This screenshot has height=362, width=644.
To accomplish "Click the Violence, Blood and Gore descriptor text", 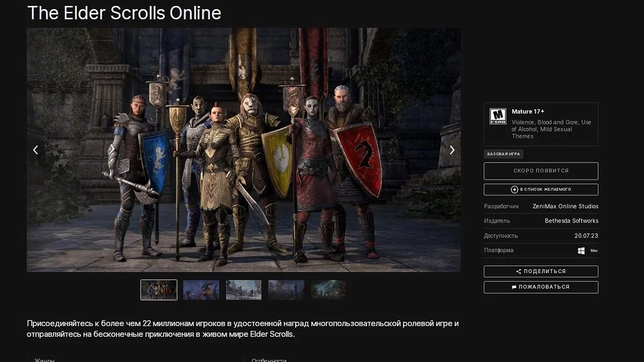I will point(551,129).
